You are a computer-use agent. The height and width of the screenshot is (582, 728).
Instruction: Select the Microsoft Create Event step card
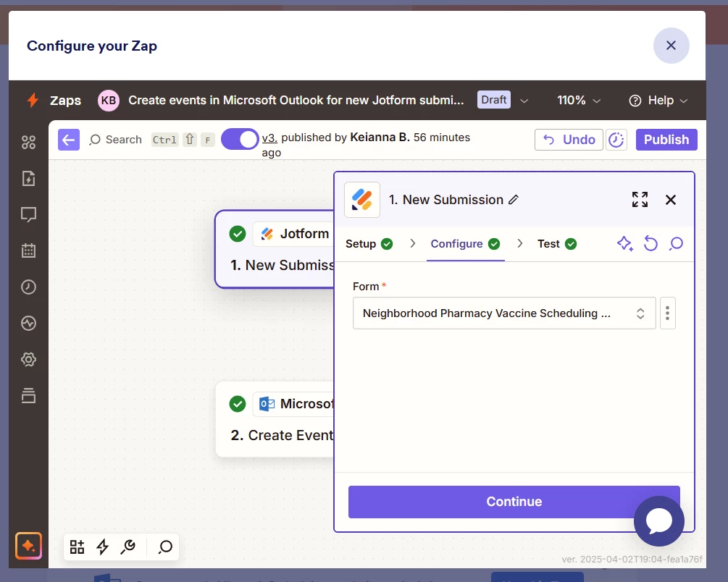tap(275, 419)
